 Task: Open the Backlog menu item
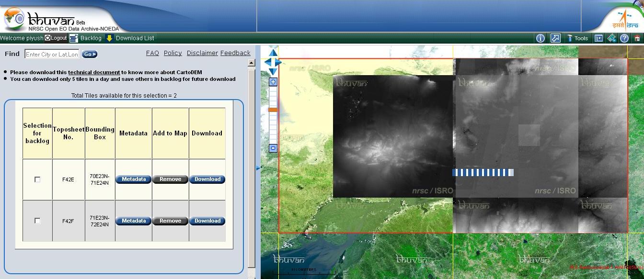pyautogui.click(x=86, y=38)
